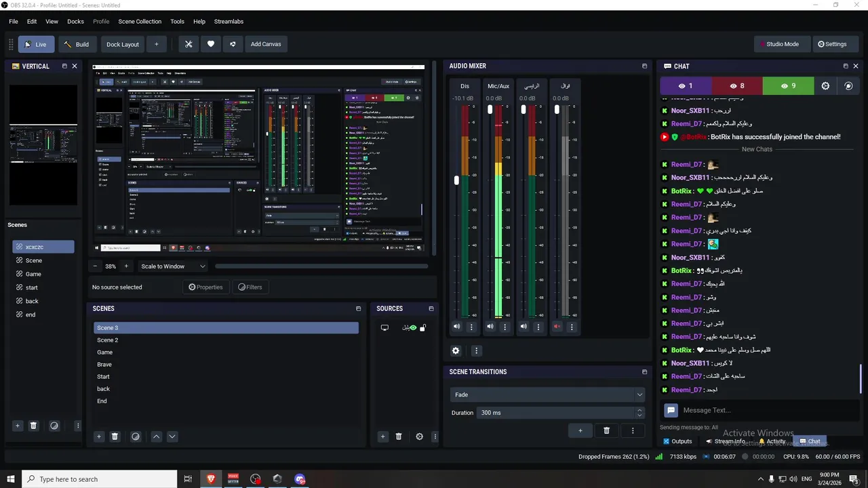Open the Scale to Window dropdown

coord(172,266)
